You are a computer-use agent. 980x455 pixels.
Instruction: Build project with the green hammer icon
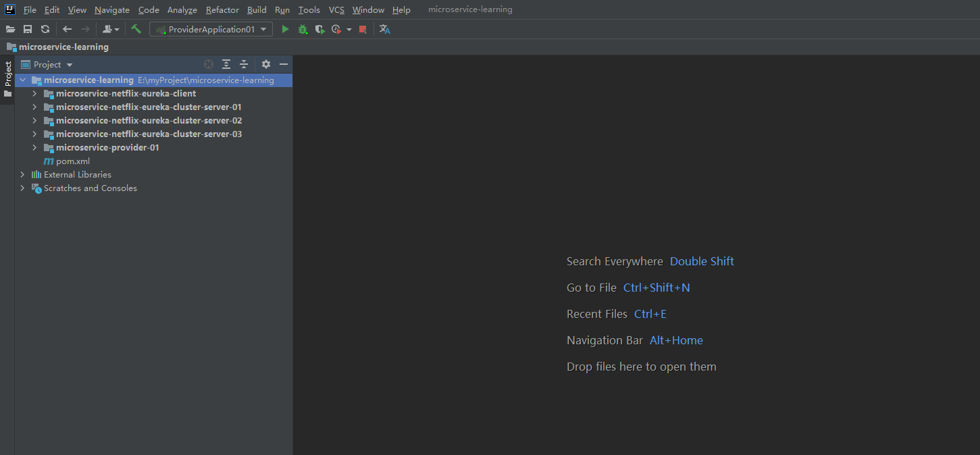(x=136, y=29)
